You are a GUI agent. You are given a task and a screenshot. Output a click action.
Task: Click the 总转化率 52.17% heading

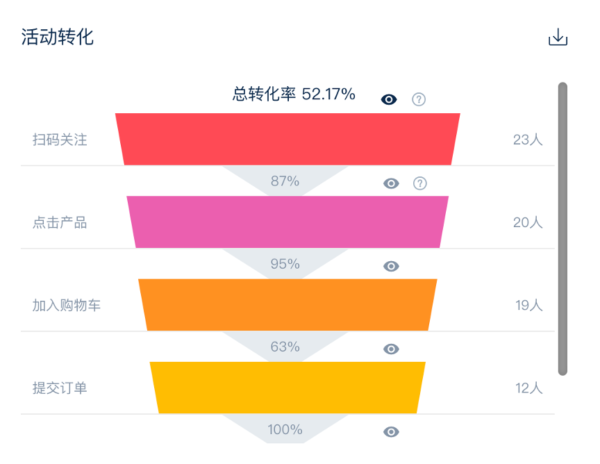[x=294, y=94]
